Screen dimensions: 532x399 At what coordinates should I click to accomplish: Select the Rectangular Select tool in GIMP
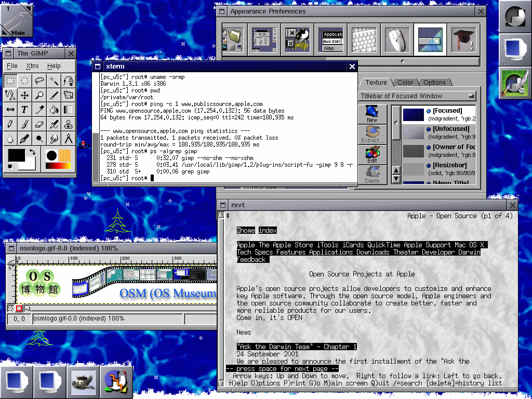coord(10,81)
